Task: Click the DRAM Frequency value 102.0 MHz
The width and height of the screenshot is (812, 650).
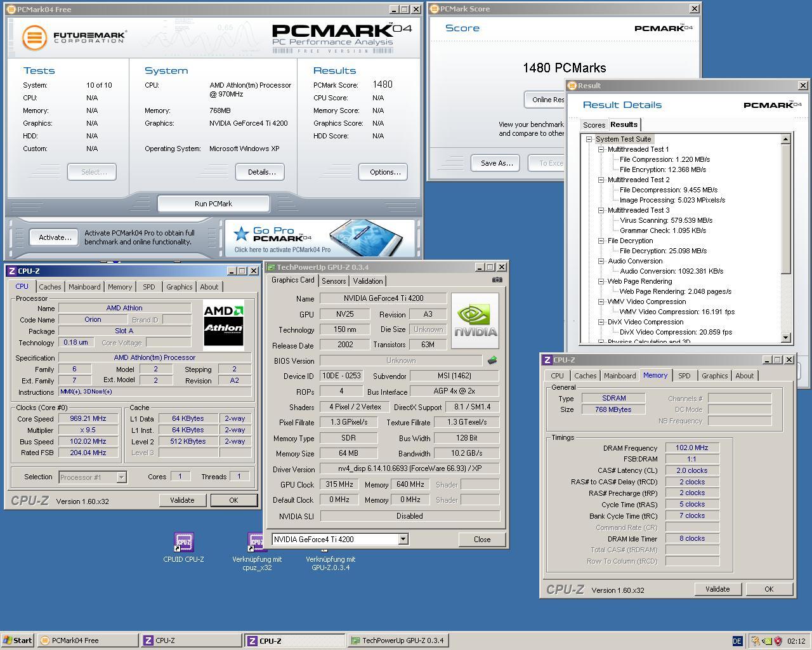Action: pyautogui.click(x=692, y=448)
